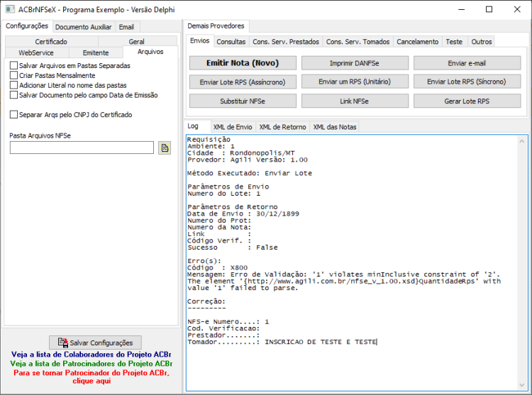Click Gerar Lote RPS button
532x395 pixels.
(x=467, y=101)
